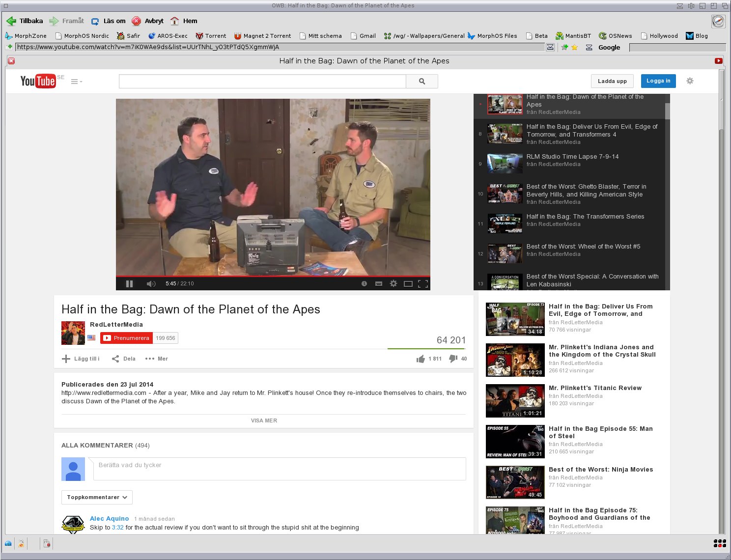Jump to 3:32 timestamp link in comment
731x560 pixels.
tap(117, 528)
